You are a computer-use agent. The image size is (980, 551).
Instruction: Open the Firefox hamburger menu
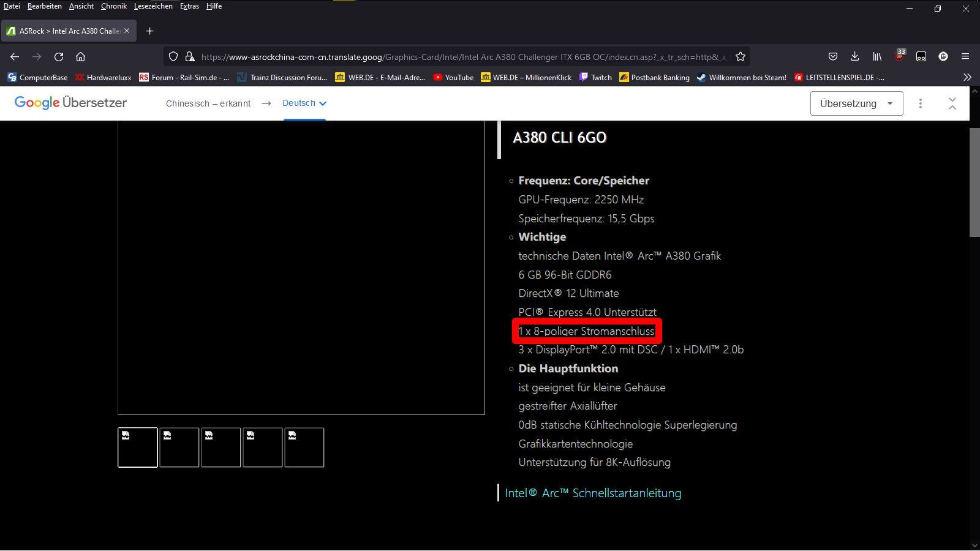(965, 56)
